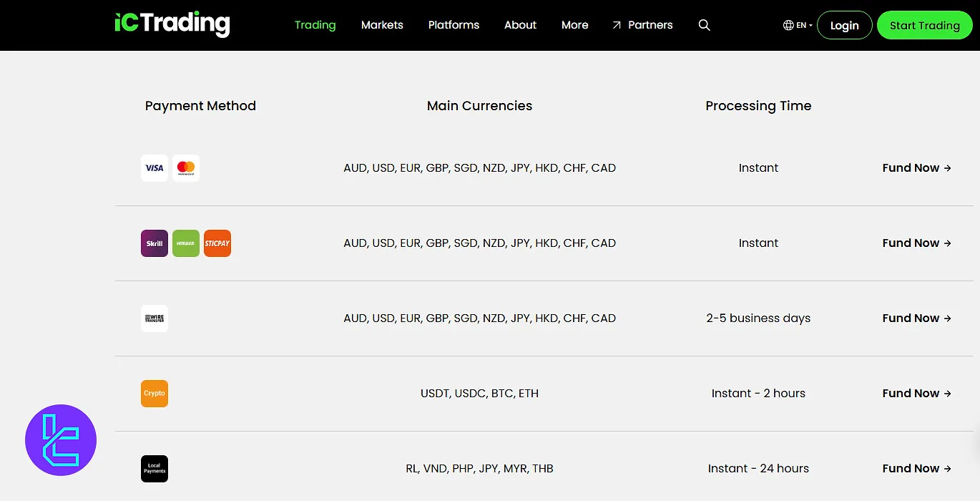Go to the Markets menu item

[381, 24]
